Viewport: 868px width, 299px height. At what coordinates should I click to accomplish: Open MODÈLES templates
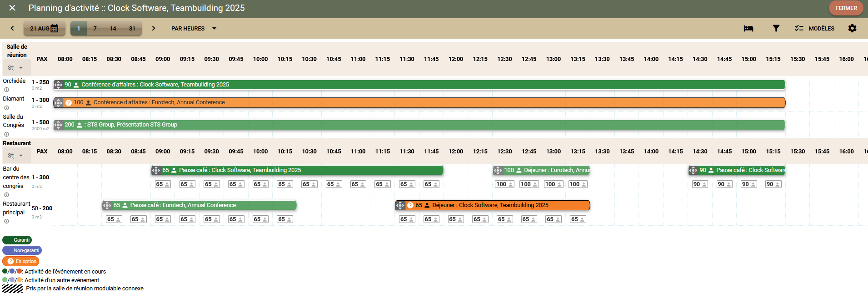815,28
